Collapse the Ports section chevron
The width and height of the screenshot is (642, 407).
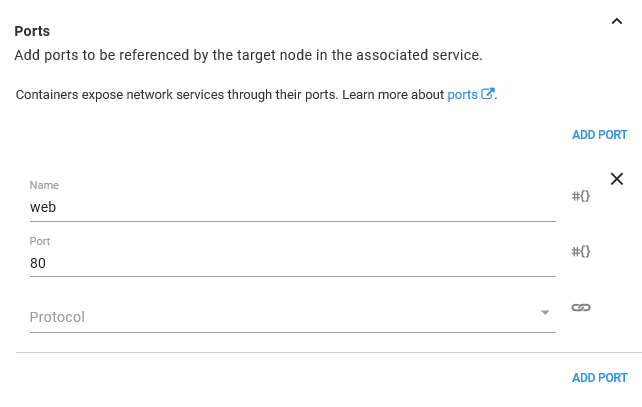[x=616, y=22]
